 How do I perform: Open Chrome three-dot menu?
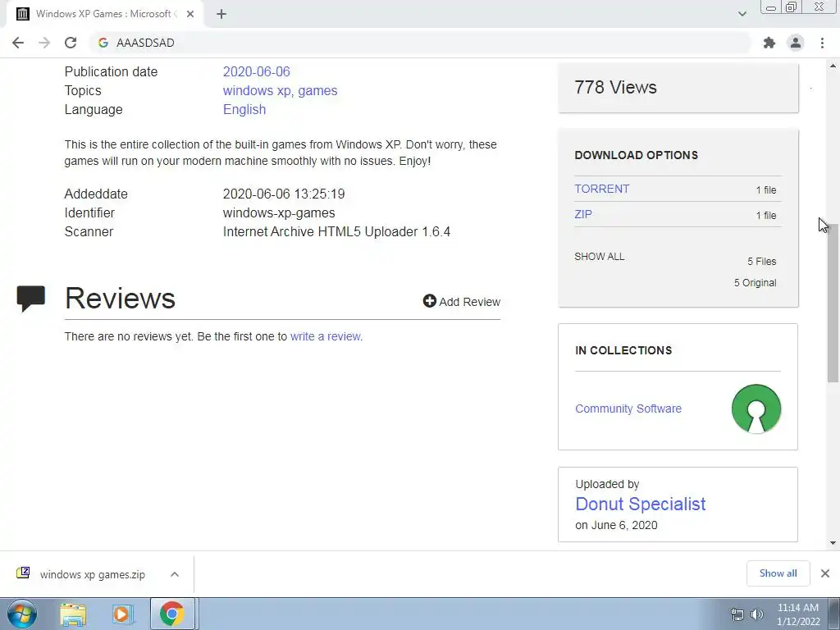pos(822,43)
